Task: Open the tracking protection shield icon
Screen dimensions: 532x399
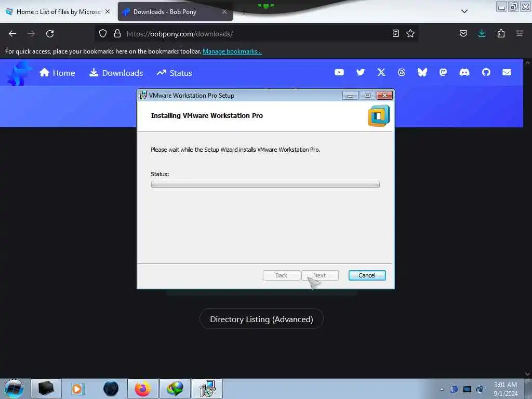Action: (103, 33)
